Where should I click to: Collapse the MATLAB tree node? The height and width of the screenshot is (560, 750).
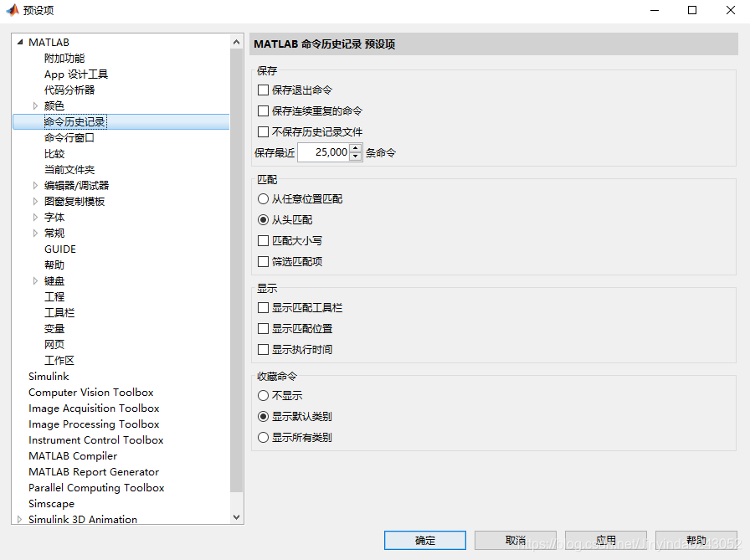pyautogui.click(x=19, y=42)
